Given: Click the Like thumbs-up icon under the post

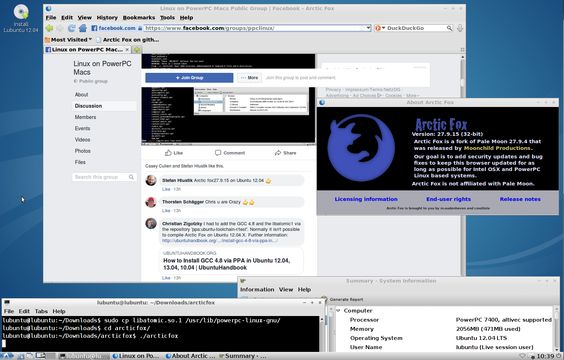Looking at the screenshot, I should (168, 153).
